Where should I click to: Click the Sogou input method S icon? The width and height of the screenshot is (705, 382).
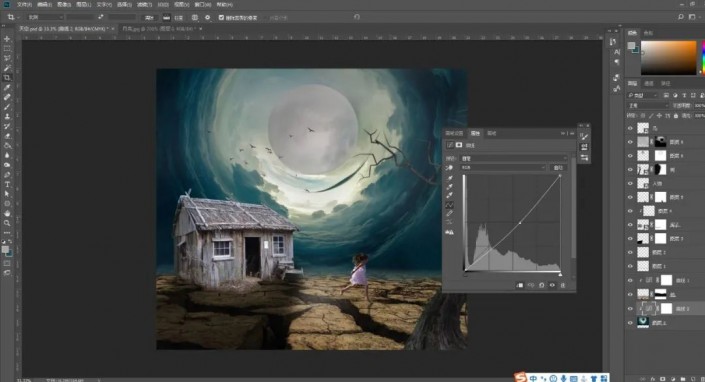pos(521,377)
